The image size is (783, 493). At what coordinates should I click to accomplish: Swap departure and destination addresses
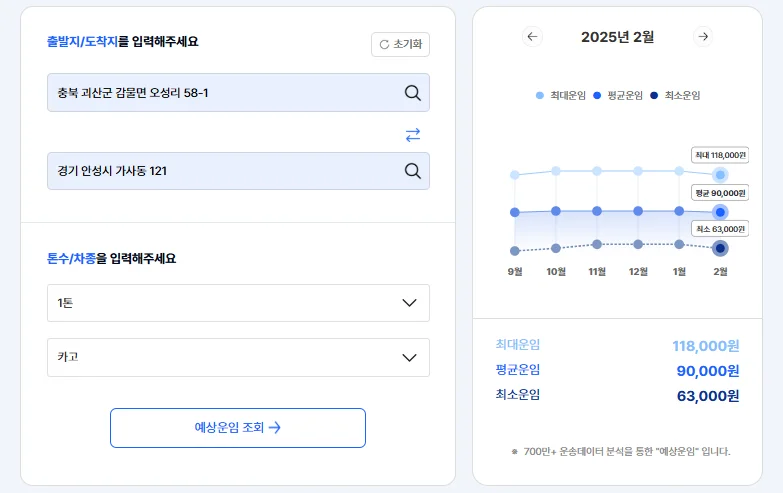pos(412,134)
